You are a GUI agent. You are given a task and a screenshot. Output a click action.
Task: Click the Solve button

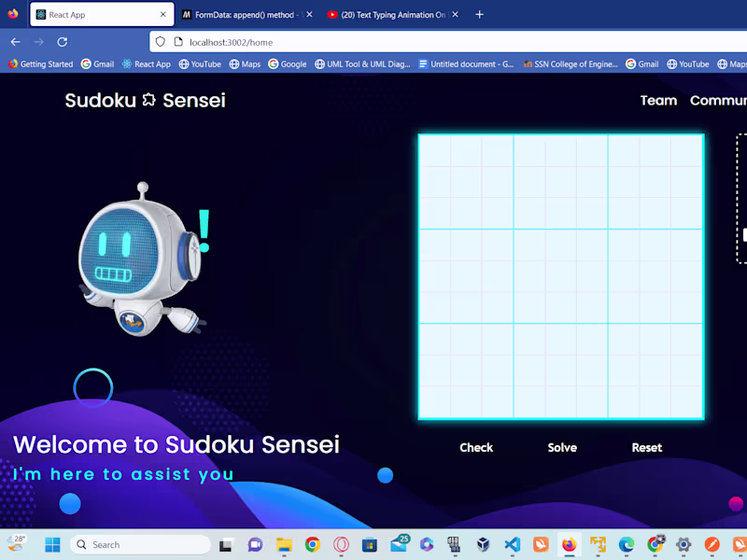tap(562, 448)
